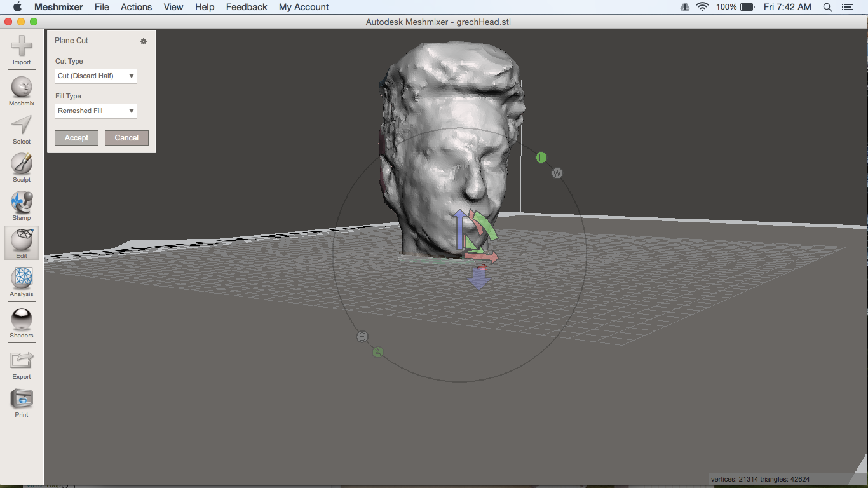
Task: Click the gray S widget handle
Action: [362, 337]
